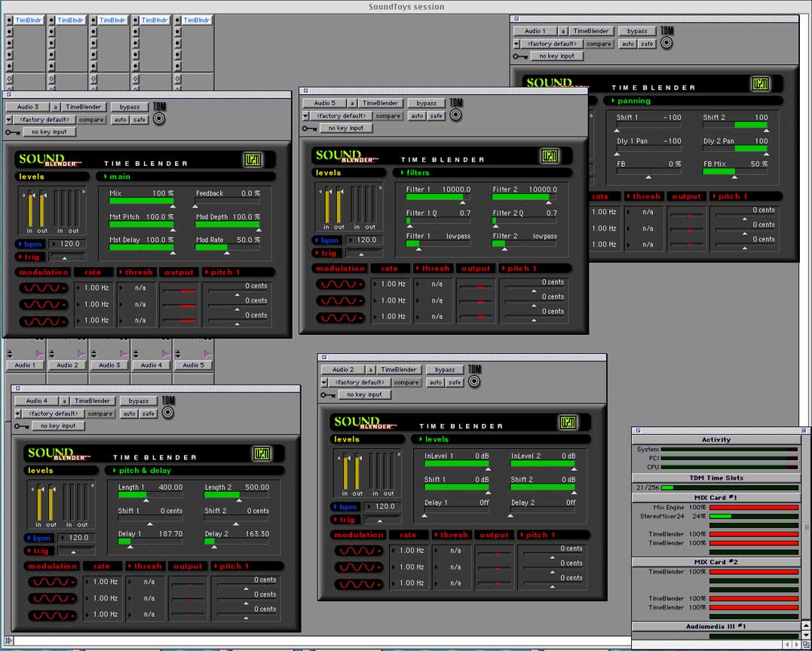Toggle compare in the Audio 2 plug-in window
812x651 pixels.
click(406, 382)
